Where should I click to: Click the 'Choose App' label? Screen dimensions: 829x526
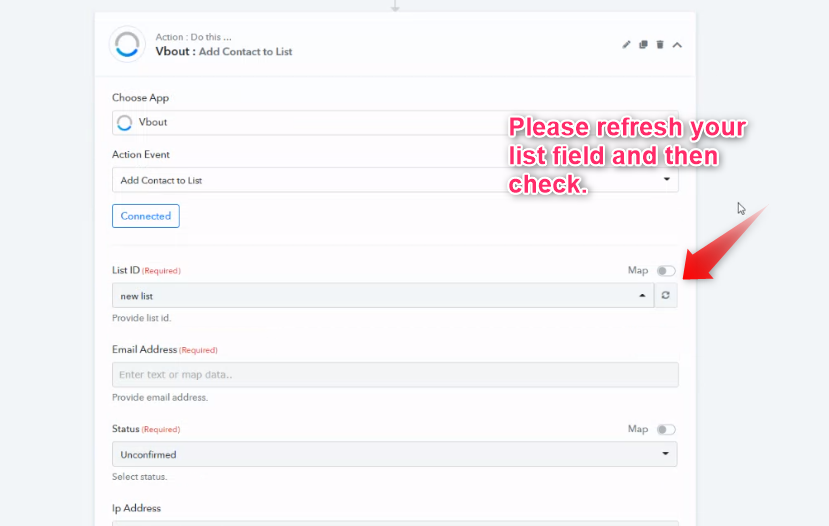pyautogui.click(x=140, y=98)
